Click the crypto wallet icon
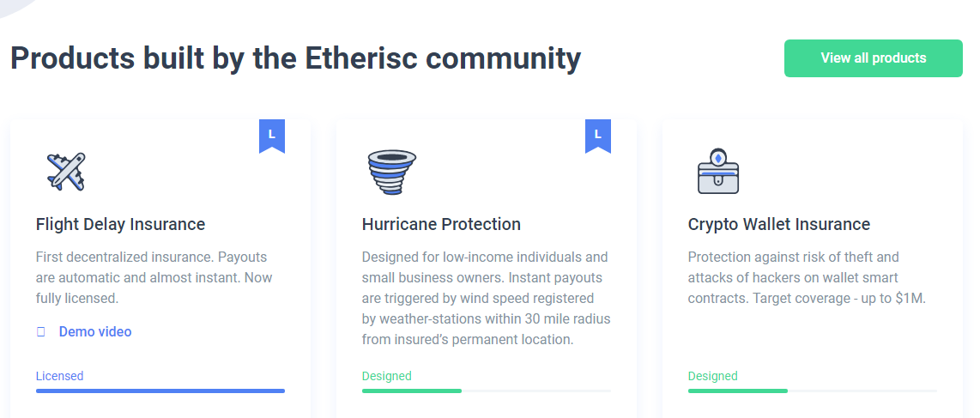Screen dimensions: 980x418 [x=718, y=171]
